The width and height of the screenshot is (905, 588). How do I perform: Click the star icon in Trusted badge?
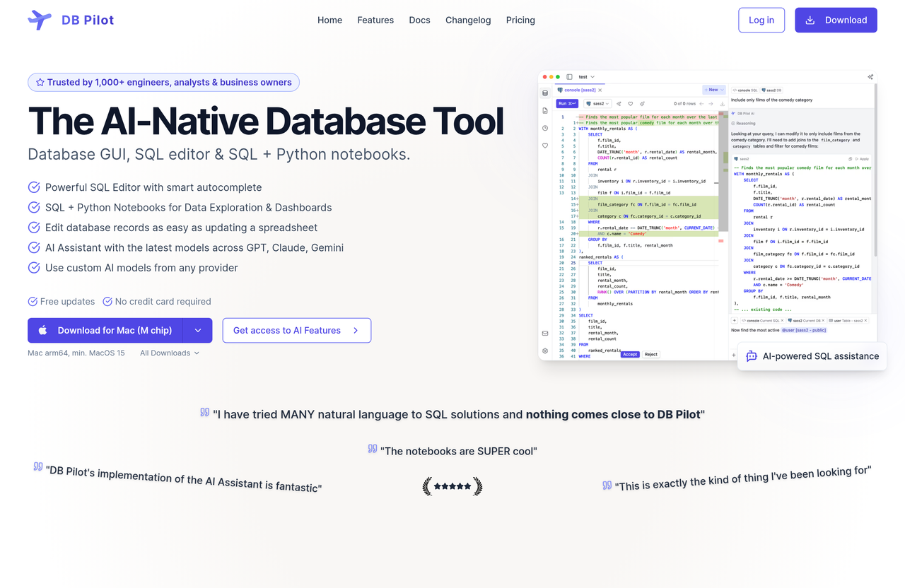click(40, 82)
